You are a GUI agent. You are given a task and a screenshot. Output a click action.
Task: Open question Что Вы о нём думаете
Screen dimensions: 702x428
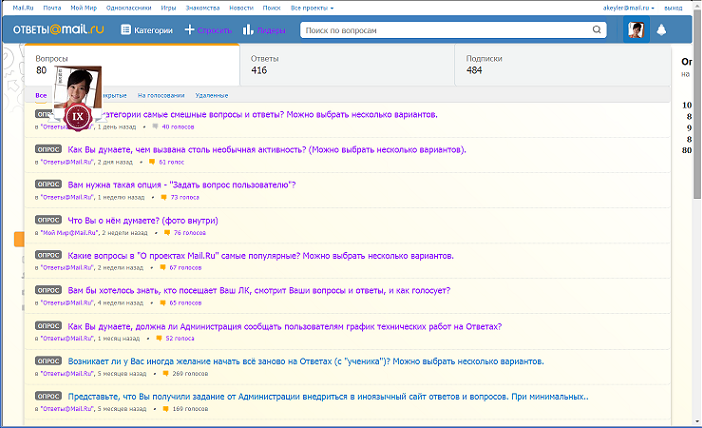pos(143,220)
